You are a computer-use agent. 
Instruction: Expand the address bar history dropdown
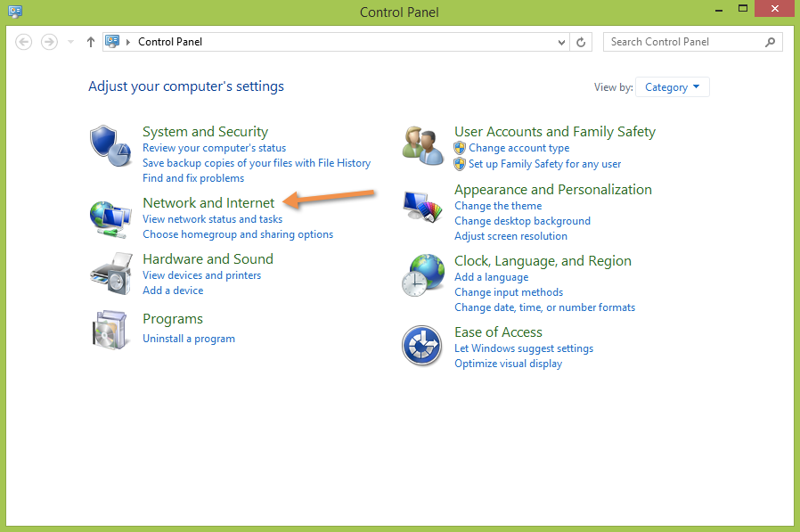(561, 42)
